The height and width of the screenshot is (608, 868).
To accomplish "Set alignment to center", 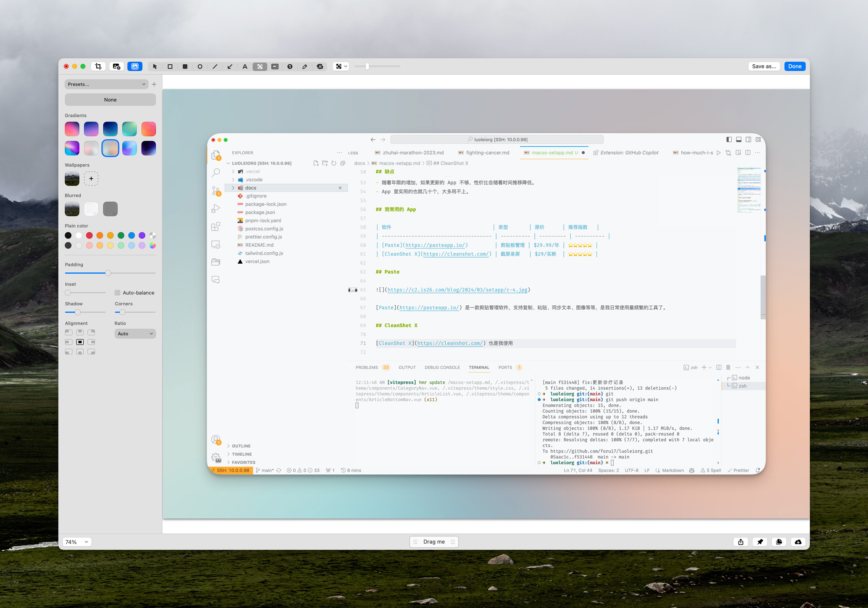I will click(80, 342).
